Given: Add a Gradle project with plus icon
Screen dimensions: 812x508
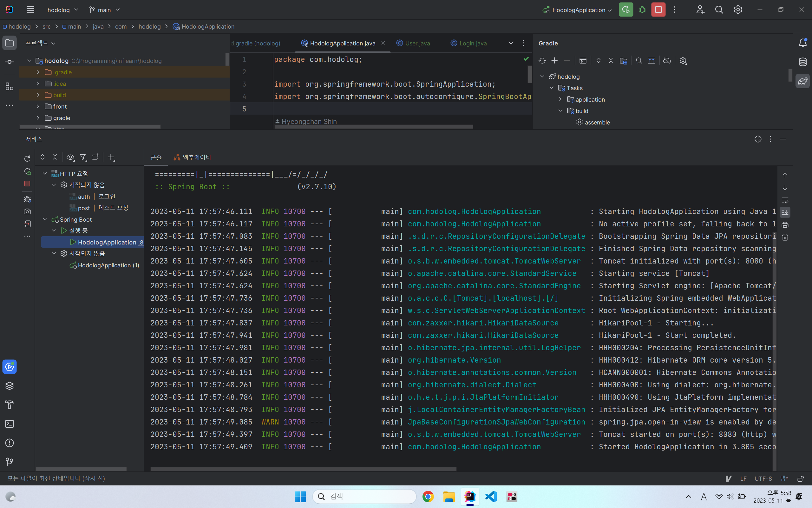Looking at the screenshot, I should (555, 61).
